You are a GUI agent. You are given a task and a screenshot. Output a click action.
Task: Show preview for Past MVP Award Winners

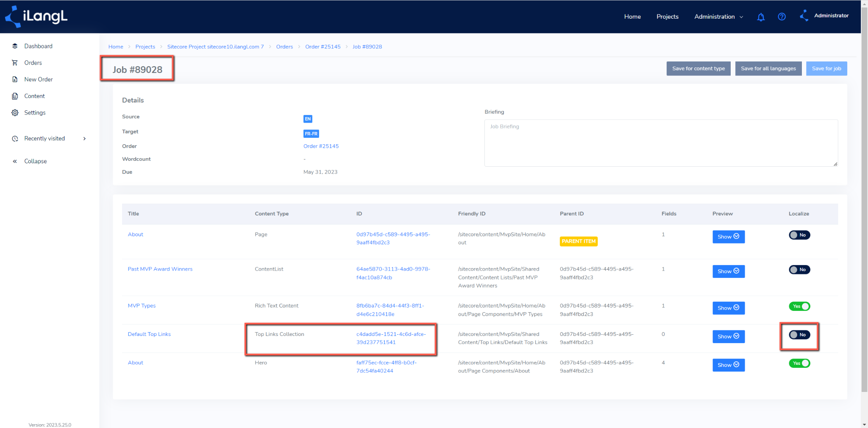[x=729, y=271]
